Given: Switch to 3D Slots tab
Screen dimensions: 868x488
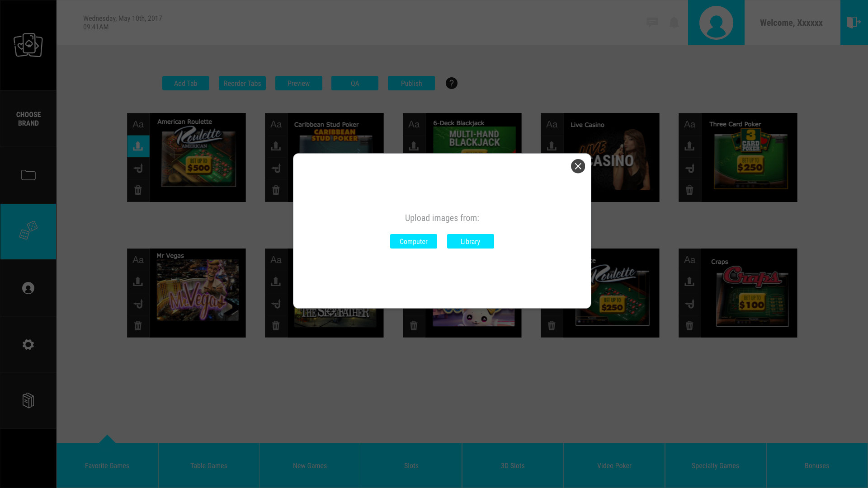Looking at the screenshot, I should pyautogui.click(x=513, y=465).
